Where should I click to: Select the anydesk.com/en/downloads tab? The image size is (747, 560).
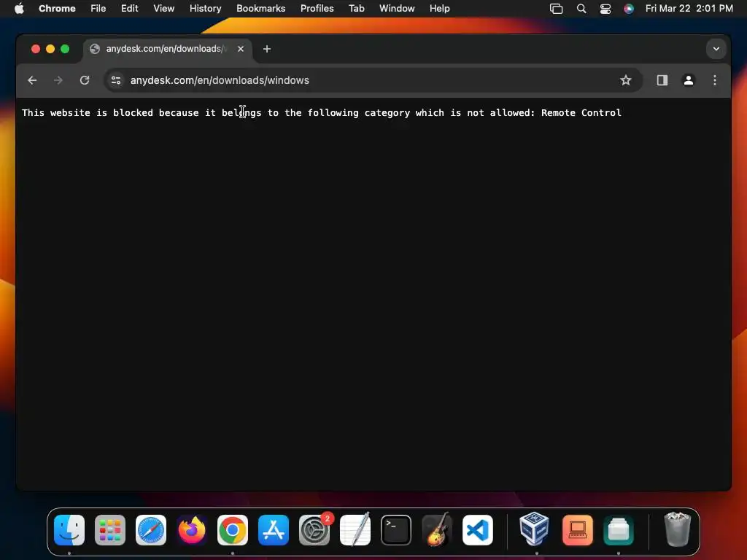[x=167, y=49]
